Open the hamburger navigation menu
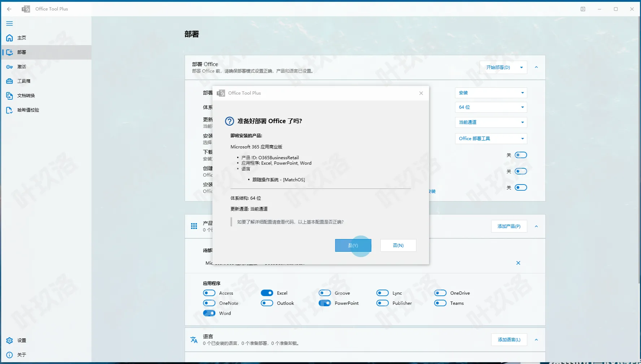The height and width of the screenshot is (364, 641). tap(9, 23)
